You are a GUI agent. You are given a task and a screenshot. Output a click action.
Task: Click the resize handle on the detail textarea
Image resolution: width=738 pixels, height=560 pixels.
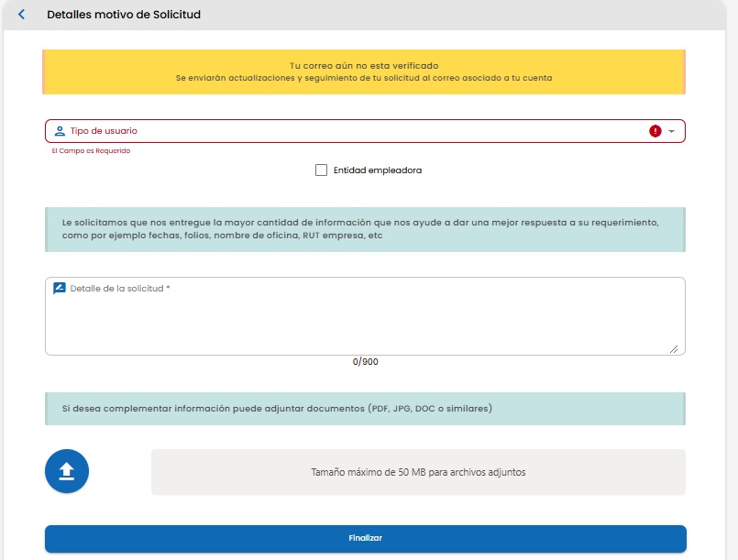(676, 347)
